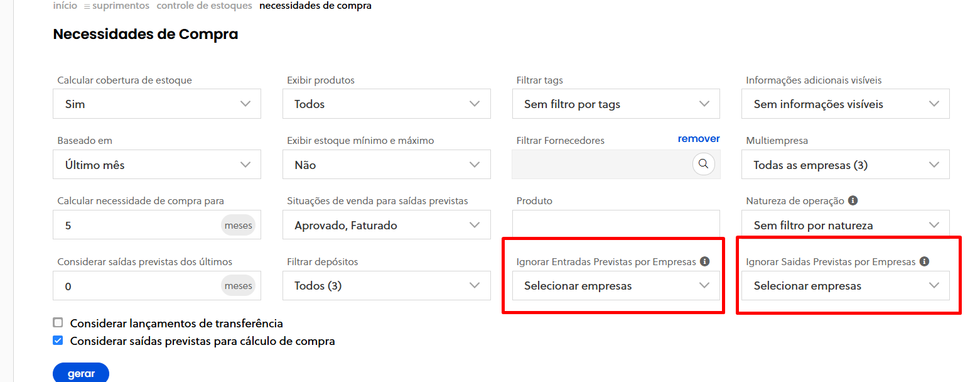The height and width of the screenshot is (382, 980).
Task: Open Situações de venda dropdown
Action: click(386, 225)
